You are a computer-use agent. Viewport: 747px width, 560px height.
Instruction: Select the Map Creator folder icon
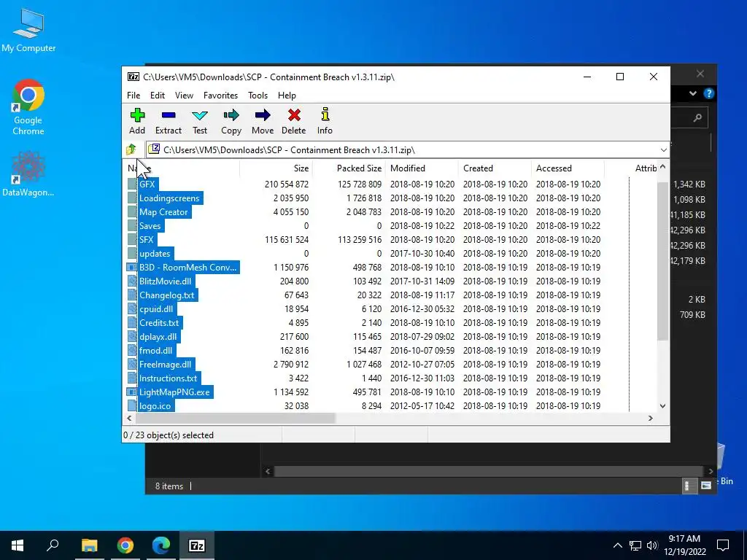[x=132, y=211]
